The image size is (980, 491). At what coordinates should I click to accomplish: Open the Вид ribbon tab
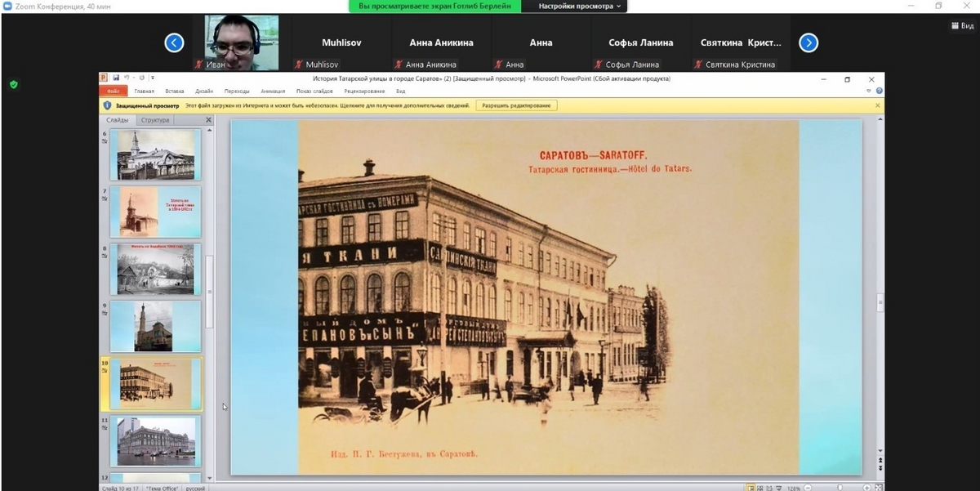point(401,92)
